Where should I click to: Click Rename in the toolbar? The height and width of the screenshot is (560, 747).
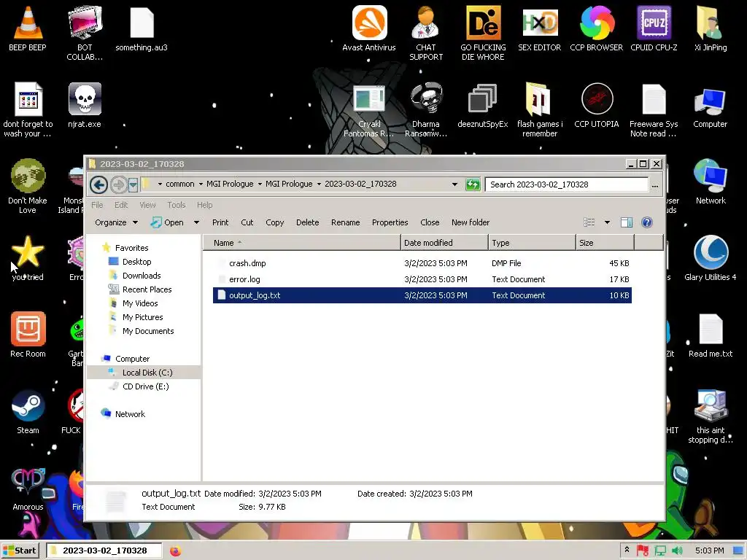click(x=345, y=222)
